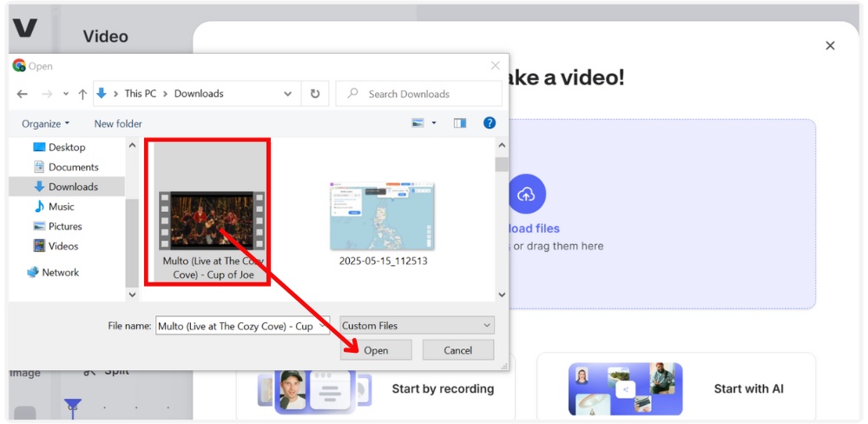Click the VEED logo icon
The height and width of the screenshot is (424, 868).
click(x=24, y=28)
